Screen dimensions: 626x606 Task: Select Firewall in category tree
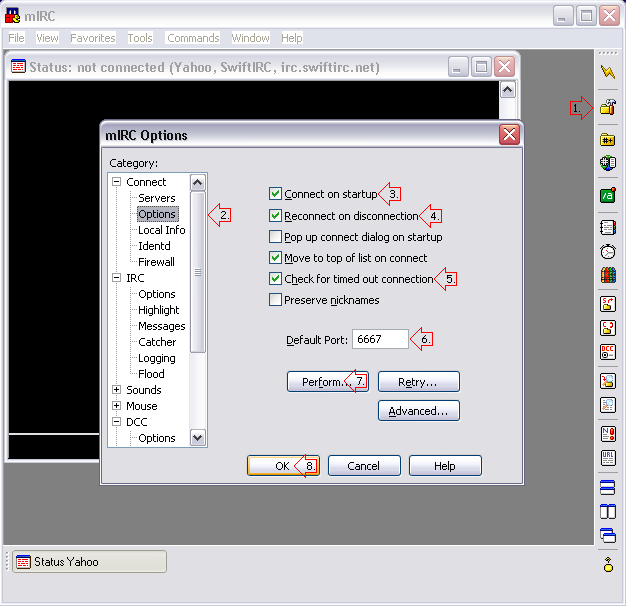[x=156, y=262]
